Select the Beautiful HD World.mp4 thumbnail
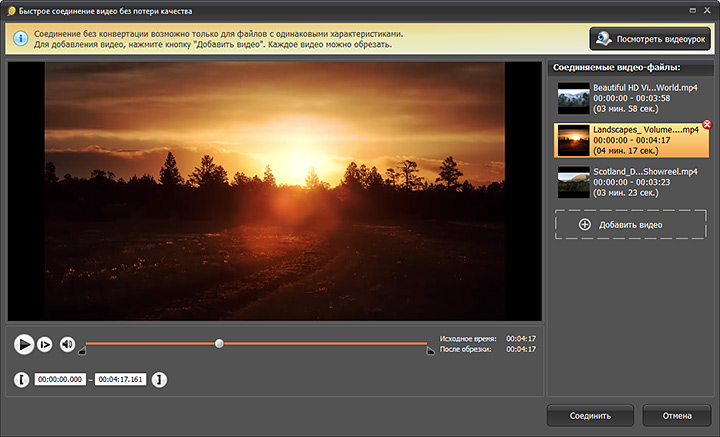 [573, 98]
